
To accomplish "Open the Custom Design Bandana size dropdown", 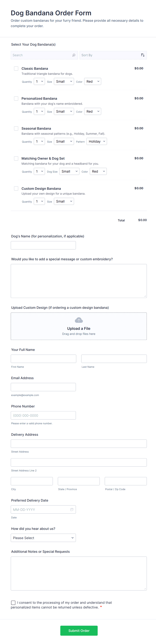I will (64, 201).
